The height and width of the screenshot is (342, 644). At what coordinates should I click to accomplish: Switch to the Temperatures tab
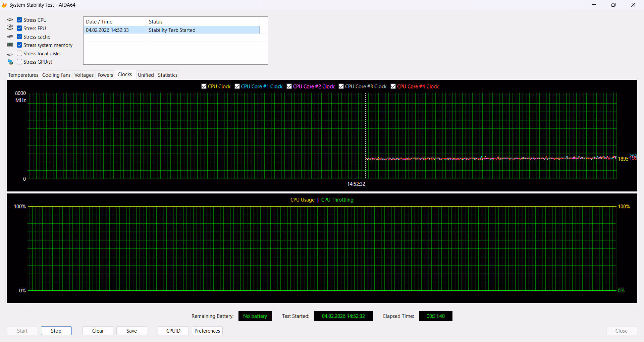[23, 75]
